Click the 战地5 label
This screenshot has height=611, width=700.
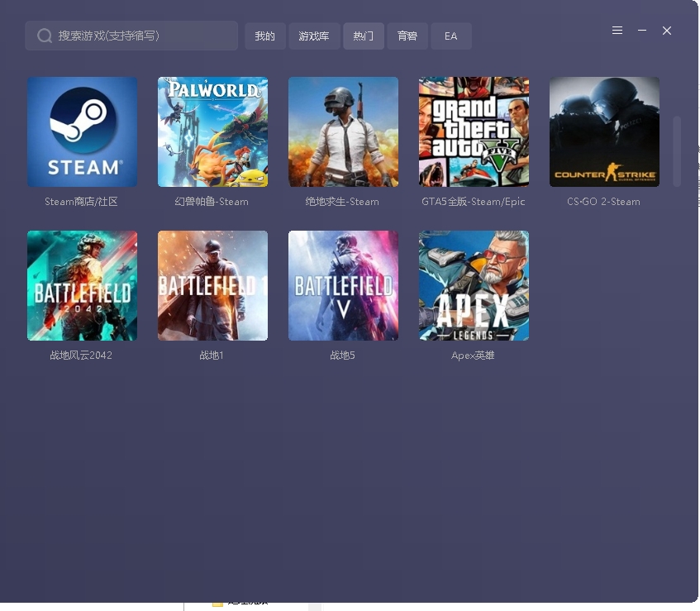[342, 355]
